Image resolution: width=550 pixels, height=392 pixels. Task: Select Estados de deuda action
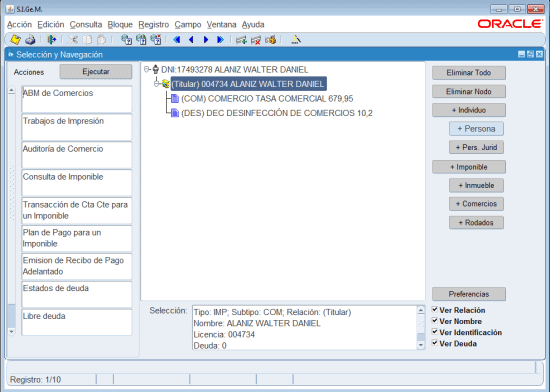[76, 294]
